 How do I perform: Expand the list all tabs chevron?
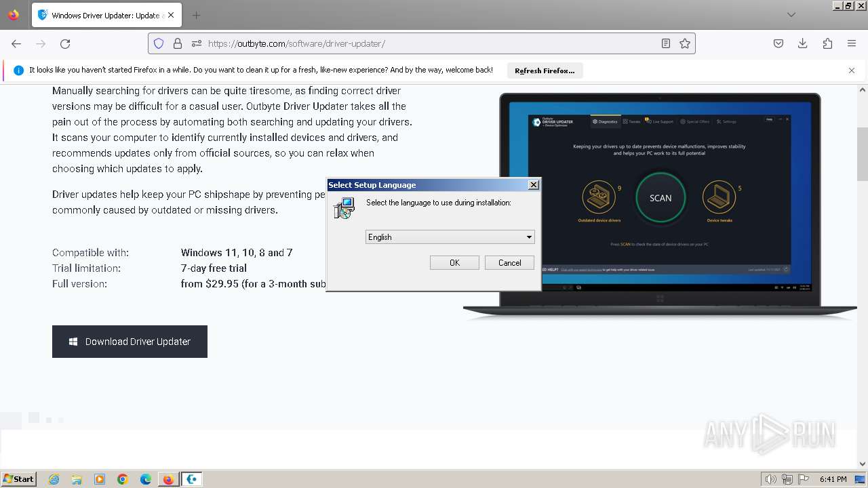click(x=791, y=15)
